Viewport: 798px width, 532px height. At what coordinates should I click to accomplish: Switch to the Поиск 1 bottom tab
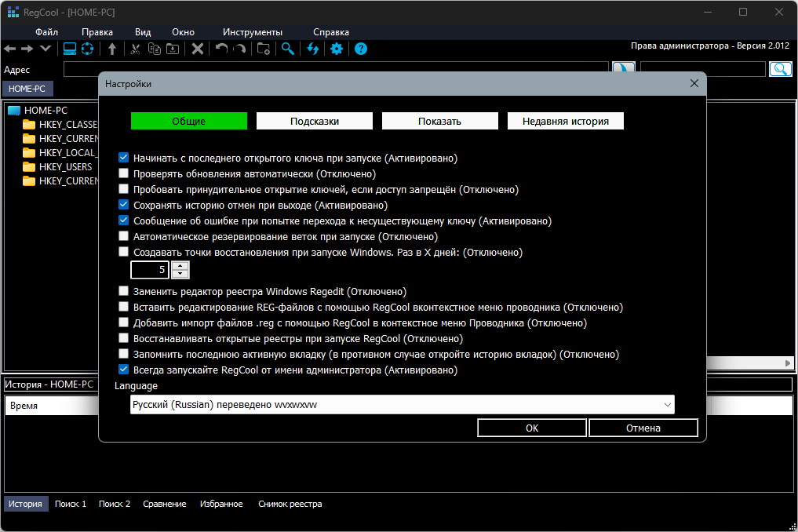pos(71,504)
